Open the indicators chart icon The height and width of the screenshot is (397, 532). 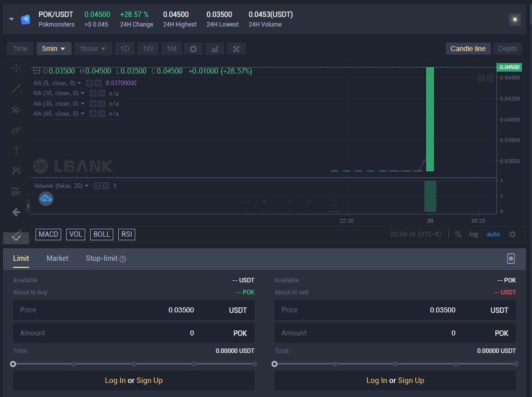coord(215,49)
